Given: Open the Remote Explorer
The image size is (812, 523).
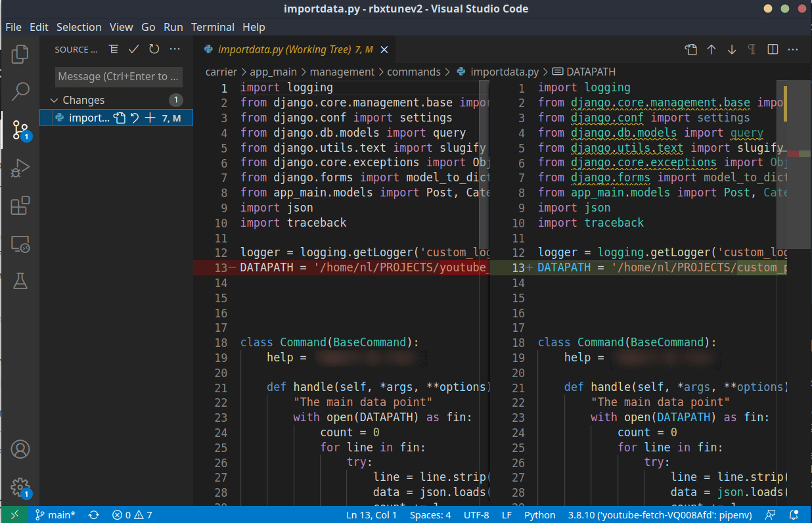Looking at the screenshot, I should point(20,244).
